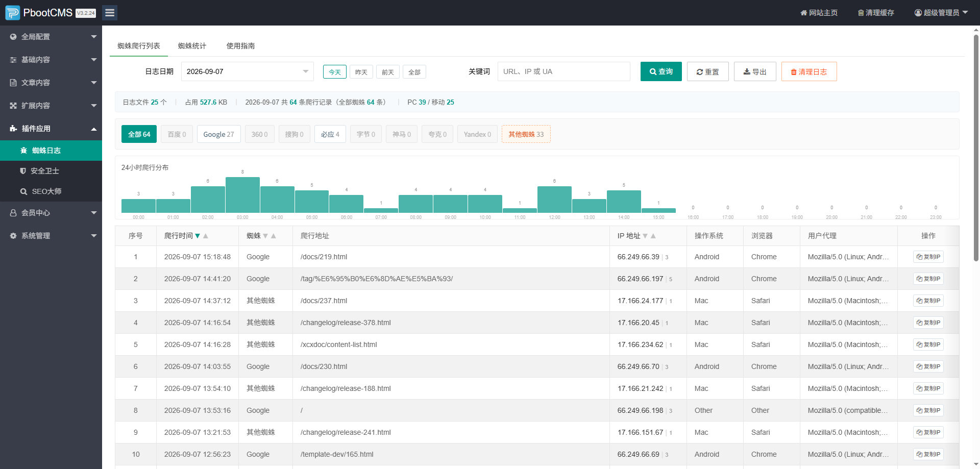Filter by 其他蜘蛛 33 spider tab
Screen dimensions: 980x469
(x=526, y=134)
